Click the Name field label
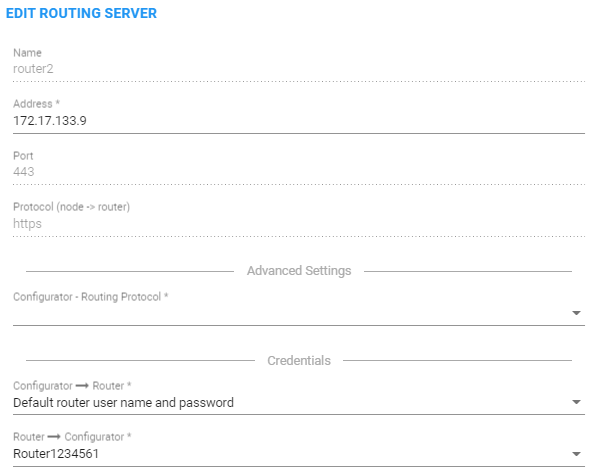Image resolution: width=591 pixels, height=471 pixels. click(27, 53)
